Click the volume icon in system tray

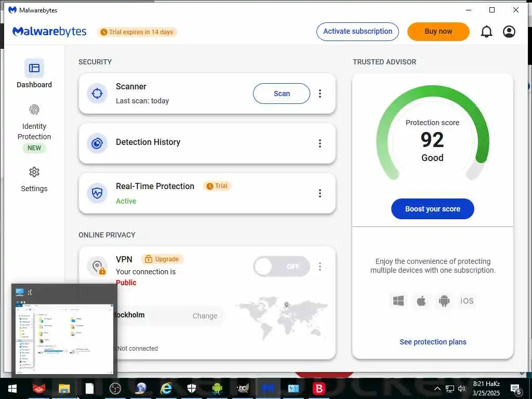pos(461,389)
